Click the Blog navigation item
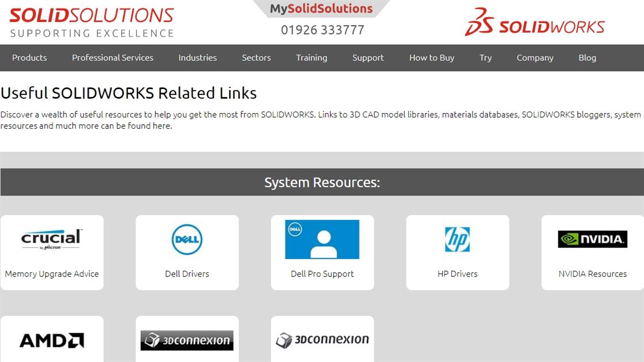 pos(587,57)
